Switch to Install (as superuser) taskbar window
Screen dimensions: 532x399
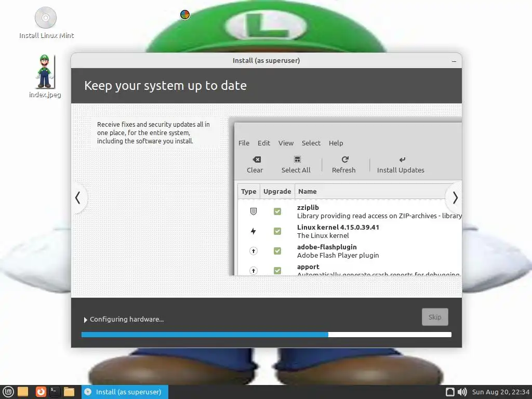tap(125, 392)
